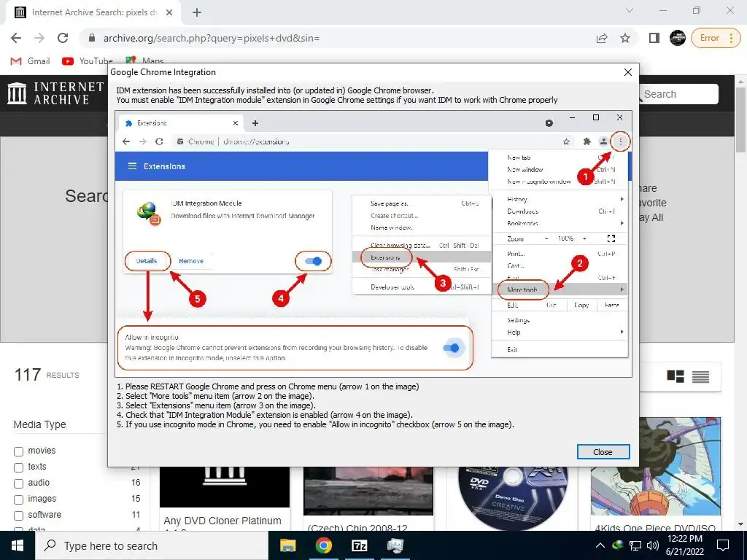Click the taskbar clock showing 12:22 PM
Viewport: 747px width, 560px height.
coord(685,545)
